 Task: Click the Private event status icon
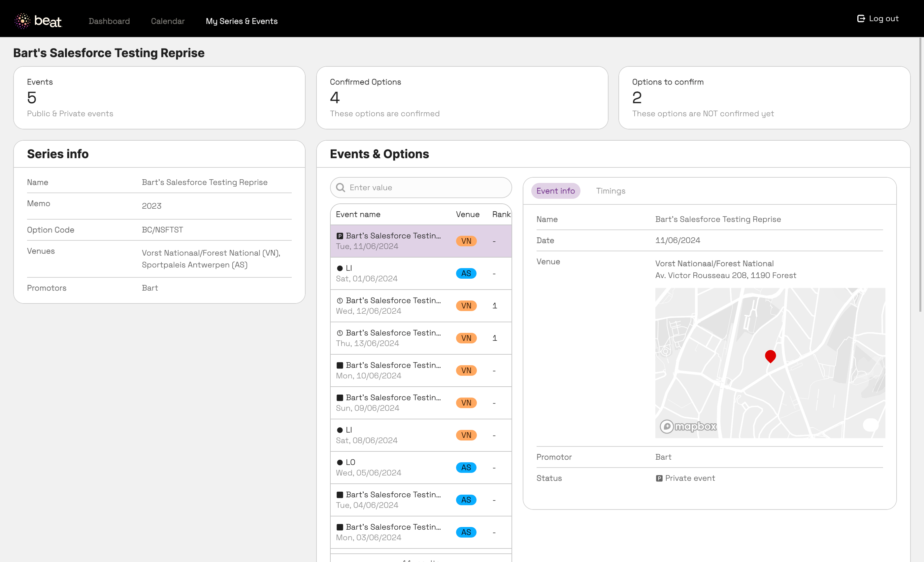coord(659,478)
